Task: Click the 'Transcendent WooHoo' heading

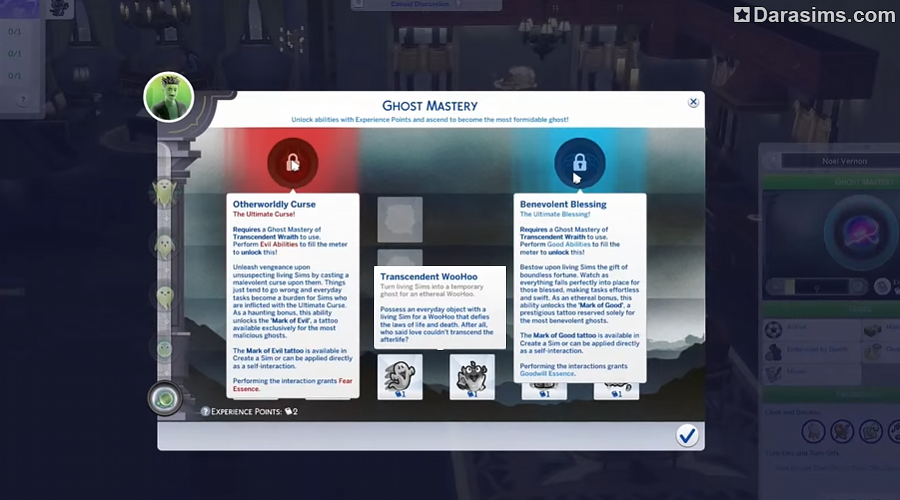Action: click(x=429, y=277)
